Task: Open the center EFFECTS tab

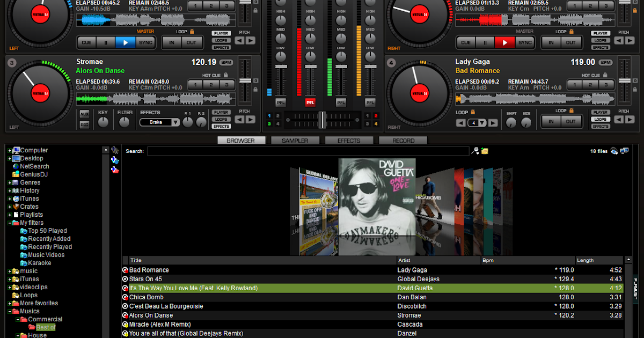Action: click(349, 141)
